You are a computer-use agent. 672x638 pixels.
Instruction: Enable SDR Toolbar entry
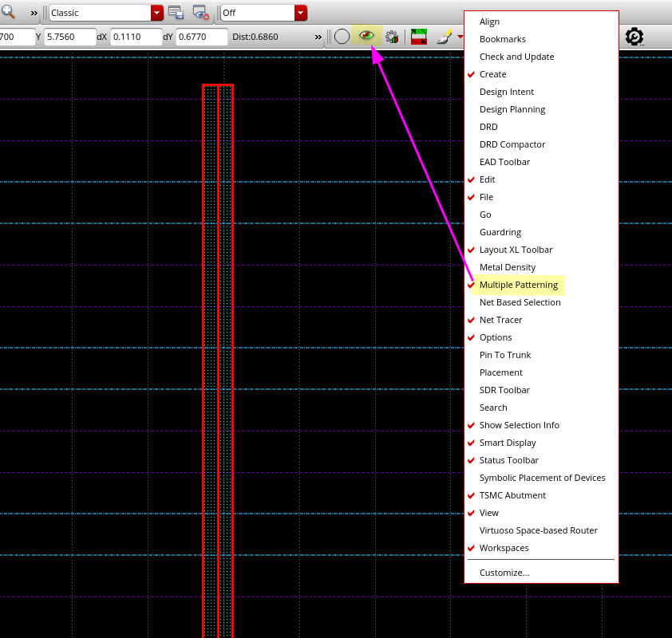[x=504, y=390]
